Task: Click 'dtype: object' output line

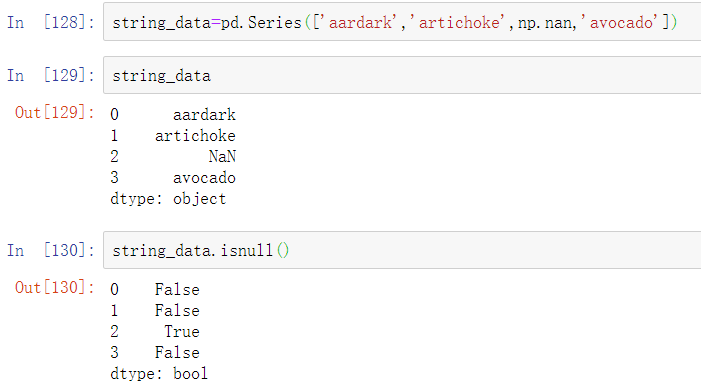Action: tap(168, 198)
